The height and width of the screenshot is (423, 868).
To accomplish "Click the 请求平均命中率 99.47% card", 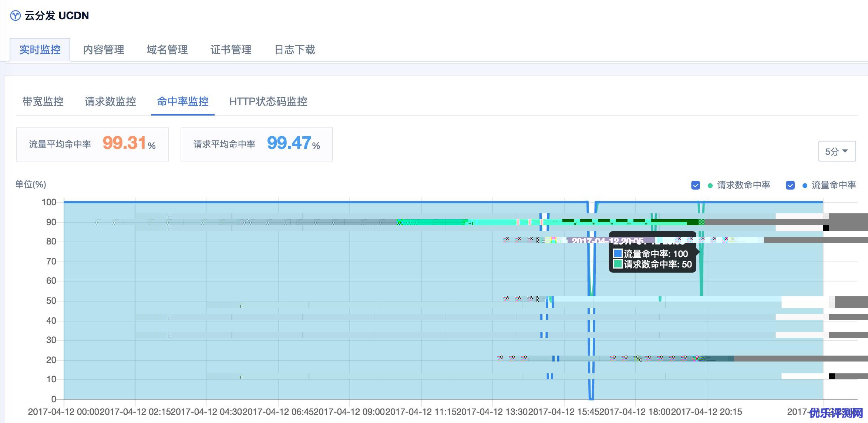I will [x=256, y=144].
